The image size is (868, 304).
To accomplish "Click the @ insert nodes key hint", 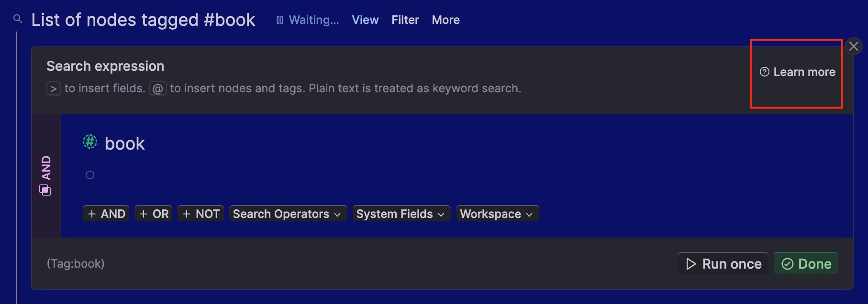I will pos(158,88).
